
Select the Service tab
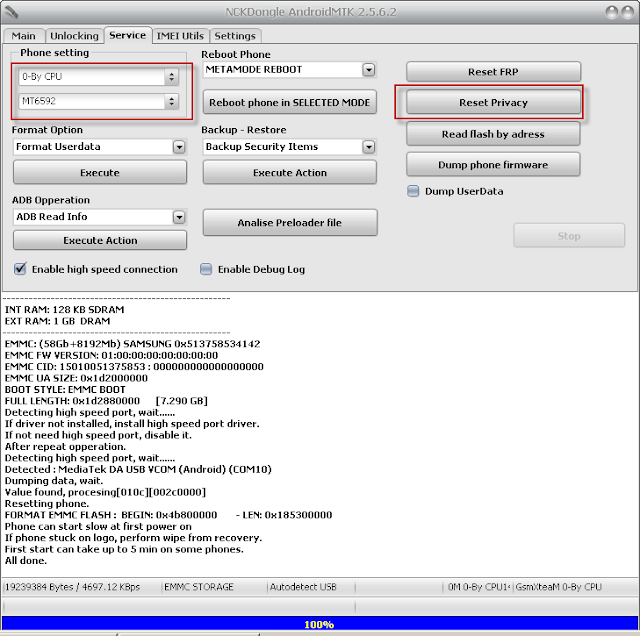pos(127,35)
